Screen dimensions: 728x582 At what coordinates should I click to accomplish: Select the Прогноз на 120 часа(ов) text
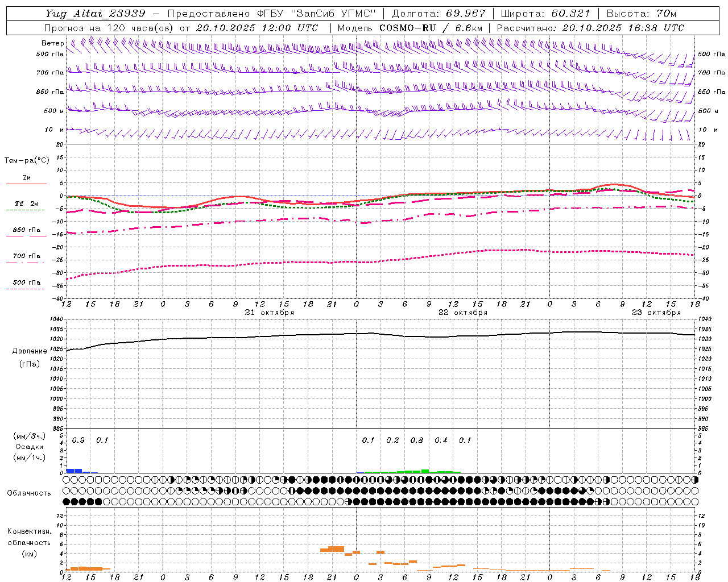coord(109,28)
